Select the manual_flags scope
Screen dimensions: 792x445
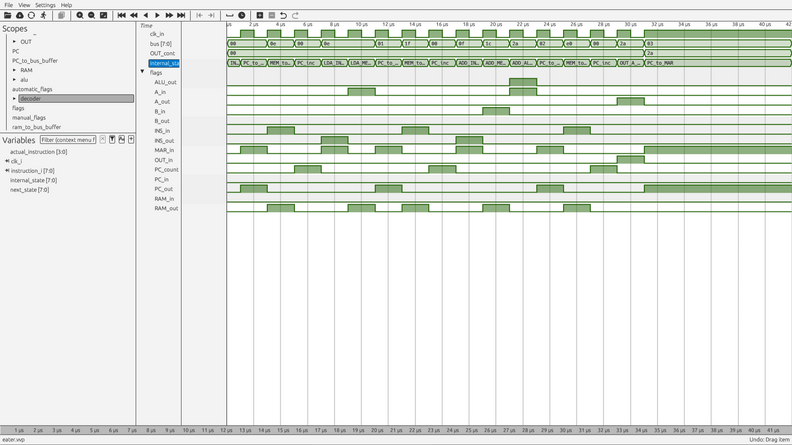point(29,118)
